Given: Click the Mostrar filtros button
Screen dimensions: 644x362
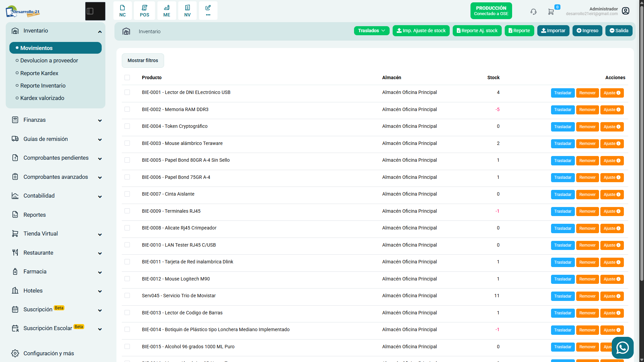Looking at the screenshot, I should coord(143,60).
